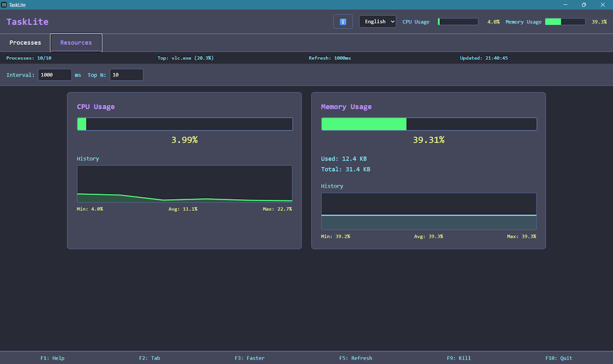Click the header Memory Usage mini bar
The height and width of the screenshot is (364, 613).
[565, 22]
